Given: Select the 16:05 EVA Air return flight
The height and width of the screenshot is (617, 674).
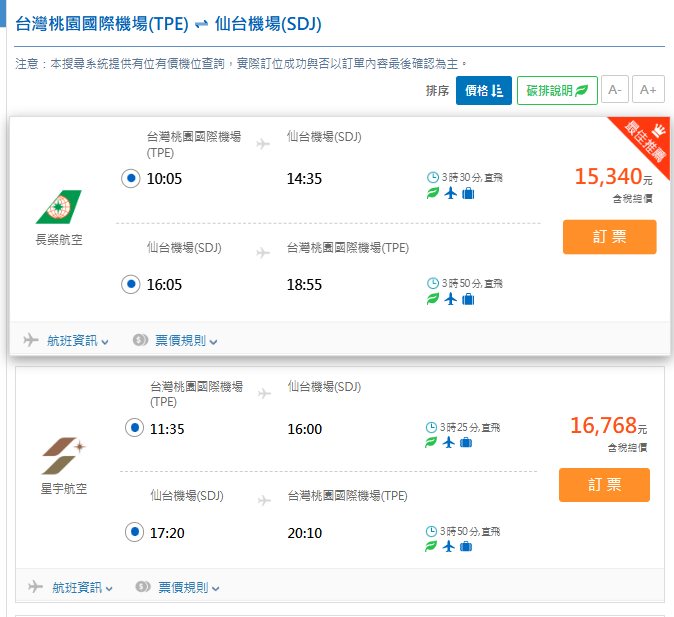Looking at the screenshot, I should [x=130, y=284].
